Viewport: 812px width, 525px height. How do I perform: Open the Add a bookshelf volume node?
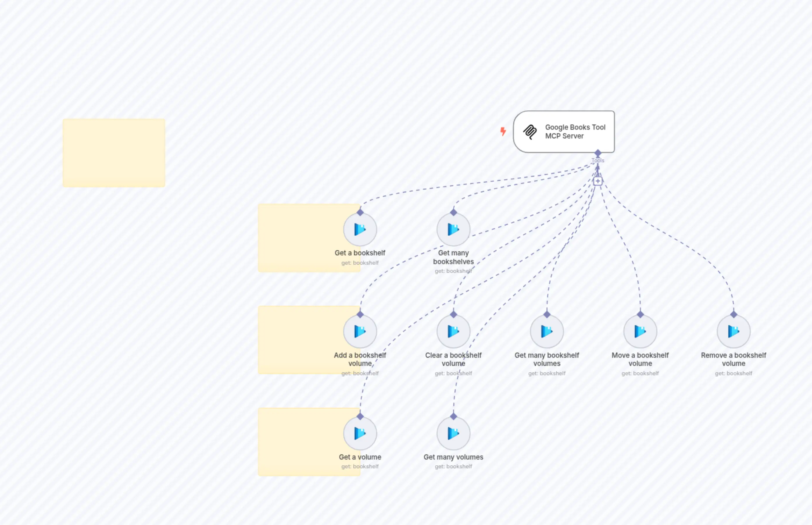coord(360,331)
